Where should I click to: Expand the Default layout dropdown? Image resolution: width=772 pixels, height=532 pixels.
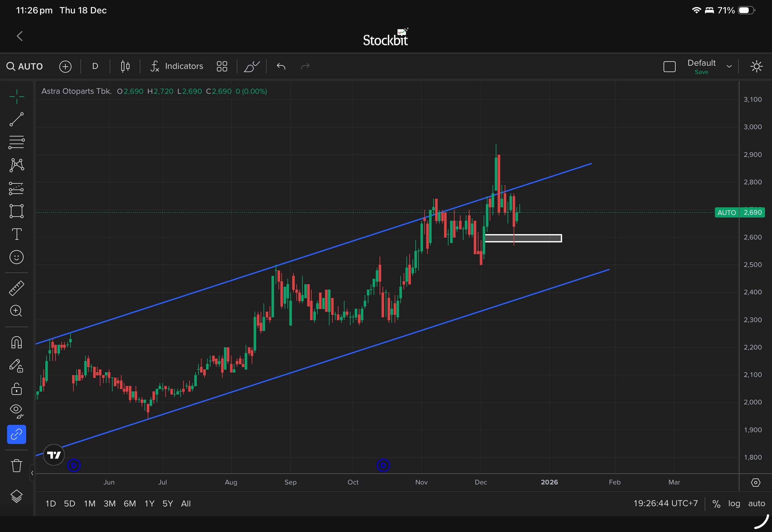(729, 66)
